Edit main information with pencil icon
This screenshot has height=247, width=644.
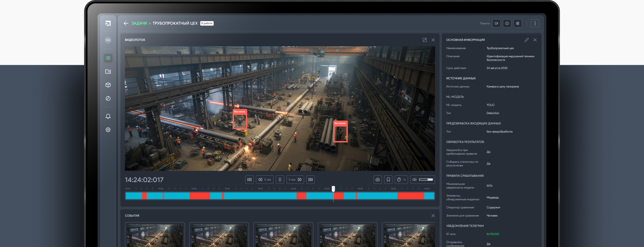527,40
